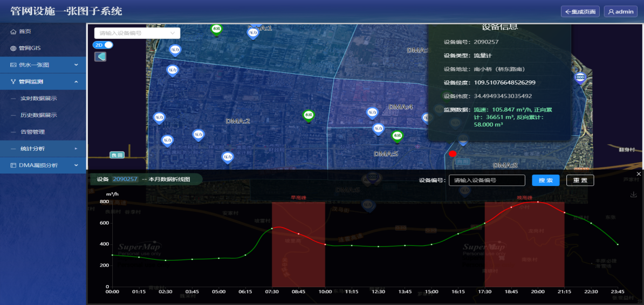
Task: Expand the DMA漏损分析 menu section
Action: click(43, 165)
